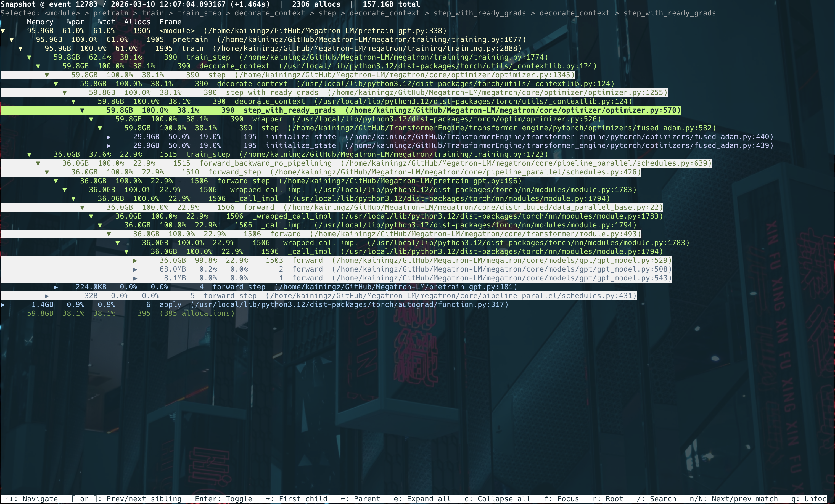
Task: Click 29.9GB value on fused_adam.py:440 row
Action: coord(146,137)
